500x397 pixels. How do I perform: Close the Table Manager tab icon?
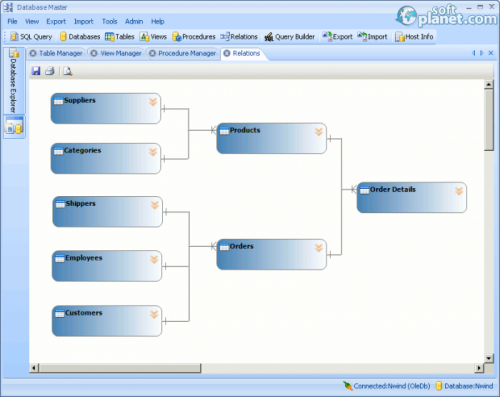tap(33, 53)
